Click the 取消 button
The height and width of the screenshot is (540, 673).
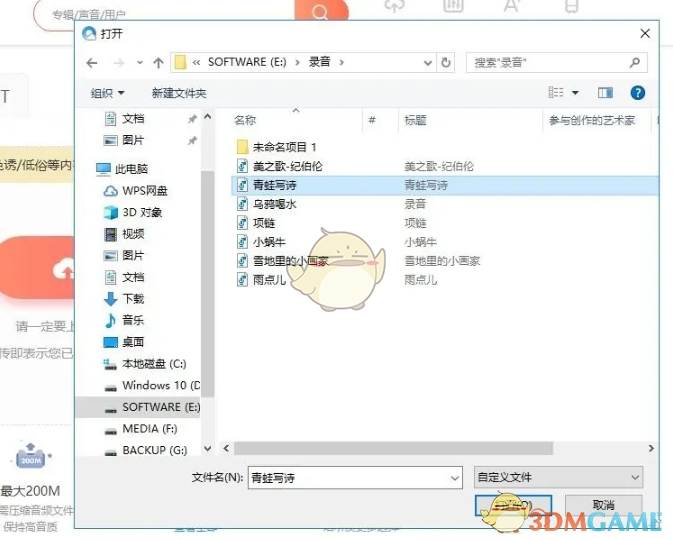tap(603, 506)
